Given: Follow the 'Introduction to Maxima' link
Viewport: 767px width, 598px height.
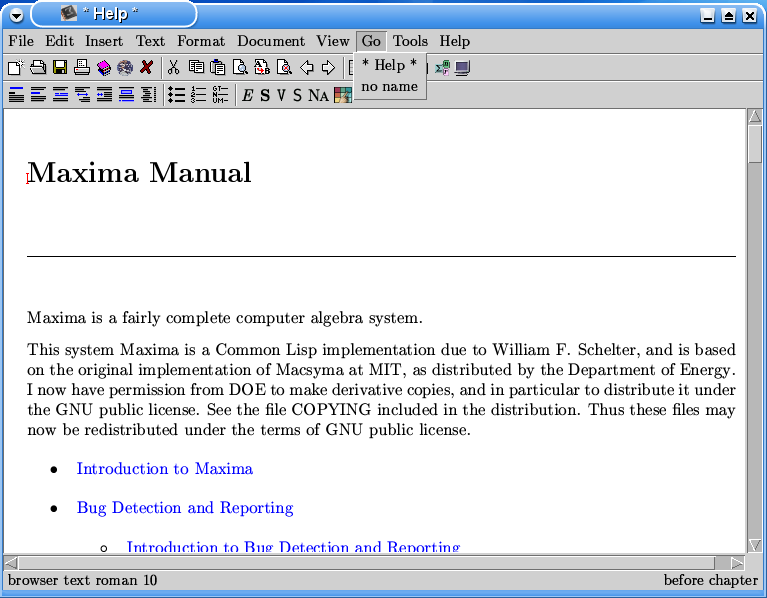Looking at the screenshot, I should coord(165,468).
